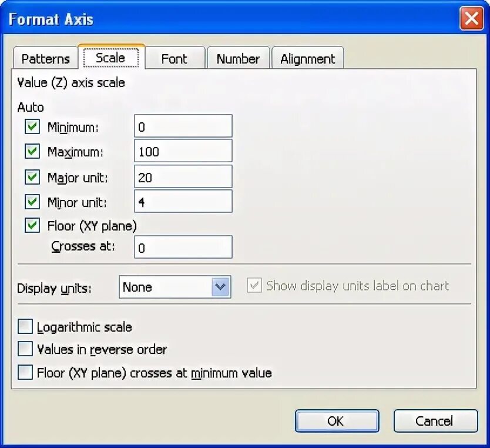Confirm with the OK button
490x448 pixels.
coord(337,421)
